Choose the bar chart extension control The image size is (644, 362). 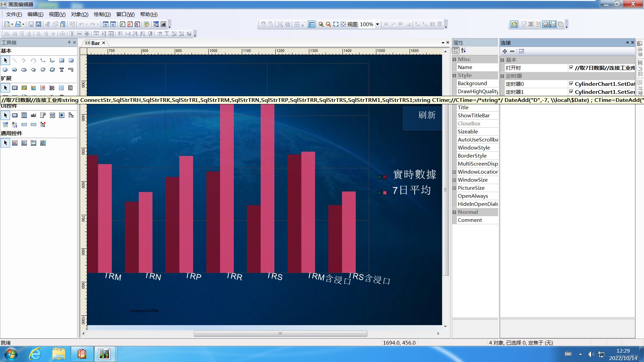[34, 88]
